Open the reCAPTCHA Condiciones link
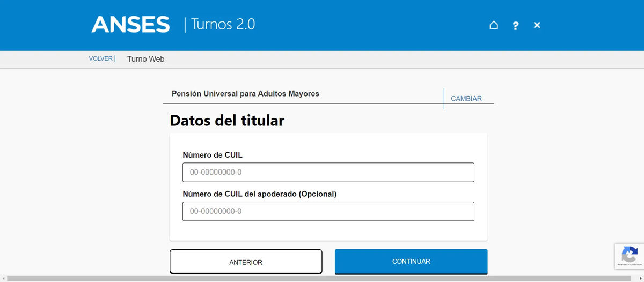The width and height of the screenshot is (644, 282). pyautogui.click(x=635, y=264)
